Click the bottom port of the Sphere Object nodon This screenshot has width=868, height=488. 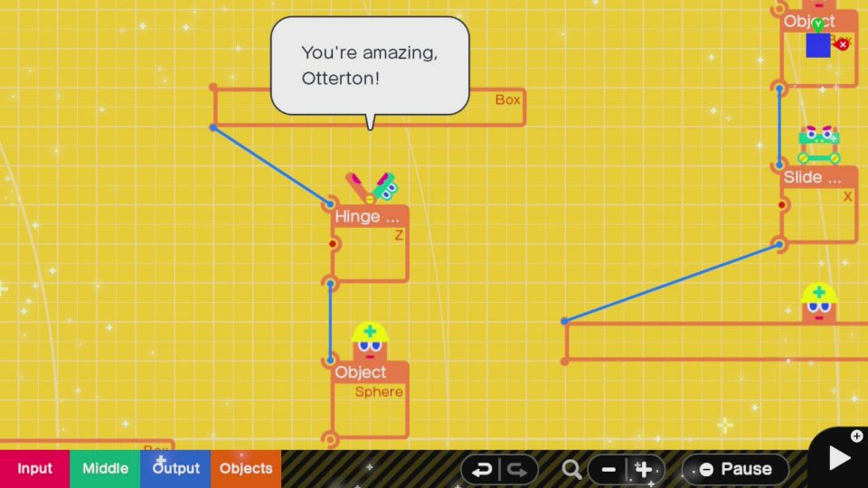pyautogui.click(x=331, y=439)
